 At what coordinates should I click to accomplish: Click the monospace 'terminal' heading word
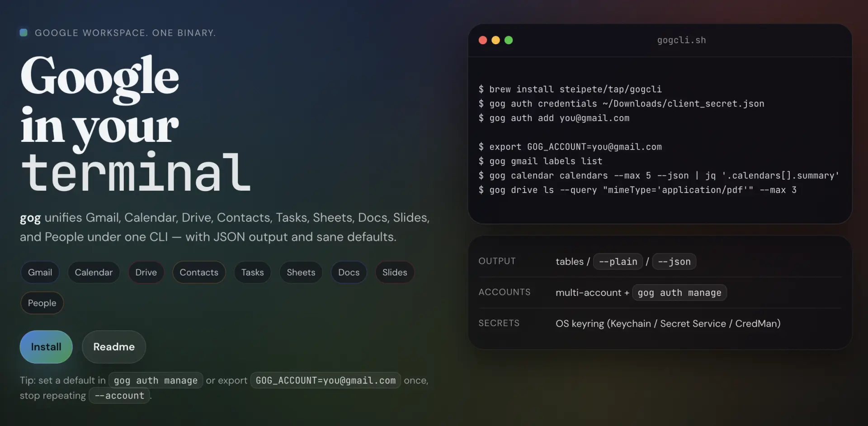pos(136,173)
